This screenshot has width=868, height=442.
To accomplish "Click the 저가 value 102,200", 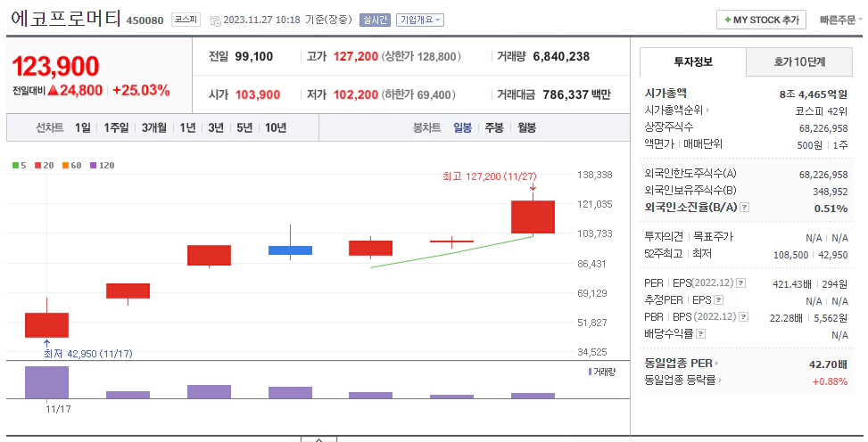I will coord(355,94).
